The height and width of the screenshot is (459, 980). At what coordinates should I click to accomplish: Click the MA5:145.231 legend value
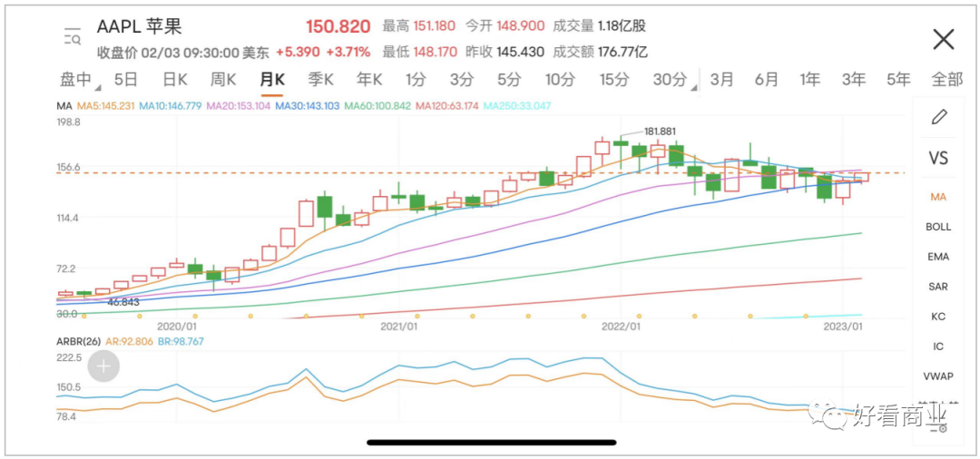105,106
